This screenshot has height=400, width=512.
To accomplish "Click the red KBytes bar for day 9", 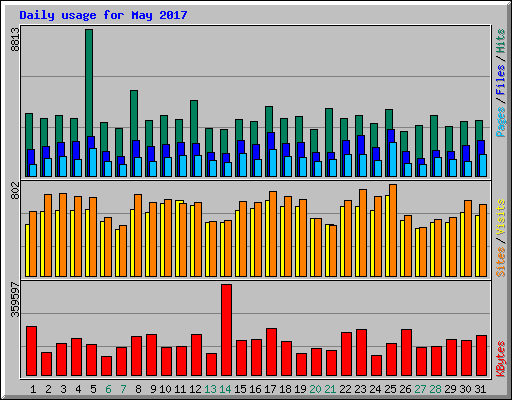I will click(151, 355).
